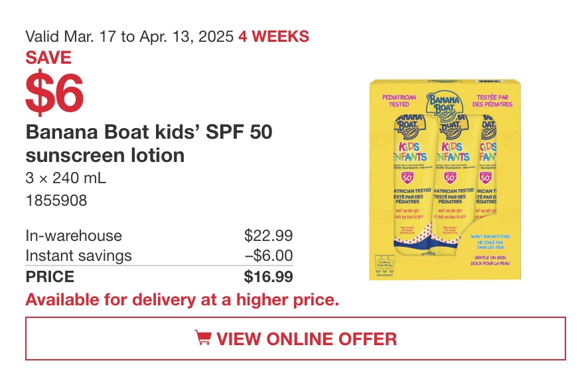Click the Banana Boat logo atop the box
The height and width of the screenshot is (385, 588).
(444, 102)
